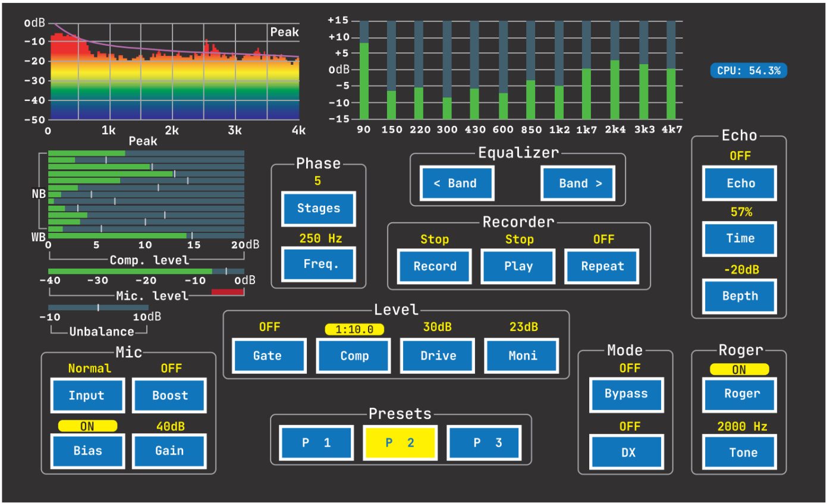Click the Bepth button in Echo panel
Image resolution: width=827 pixels, height=504 pixels.
point(740,296)
